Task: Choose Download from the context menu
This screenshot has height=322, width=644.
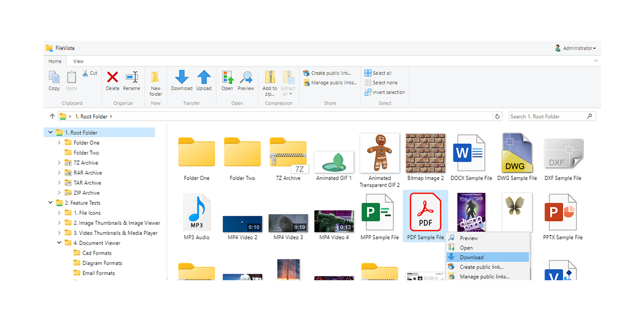Action: click(471, 257)
